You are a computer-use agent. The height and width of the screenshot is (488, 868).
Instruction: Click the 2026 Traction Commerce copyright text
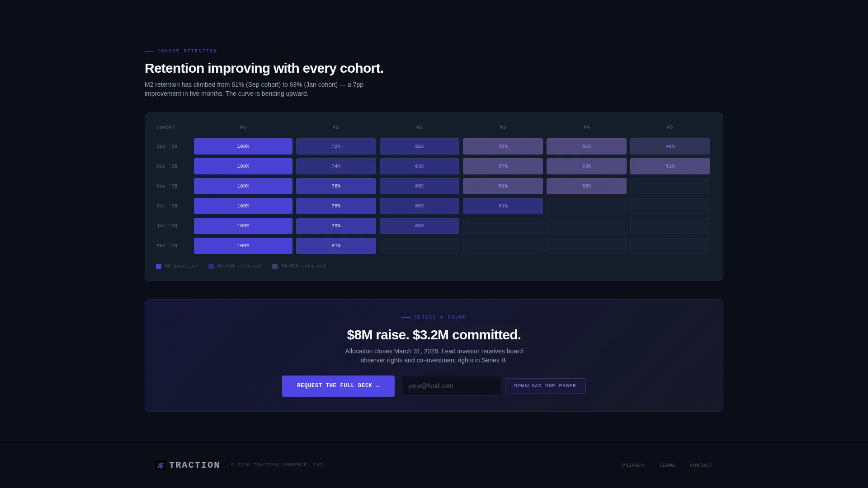(278, 465)
